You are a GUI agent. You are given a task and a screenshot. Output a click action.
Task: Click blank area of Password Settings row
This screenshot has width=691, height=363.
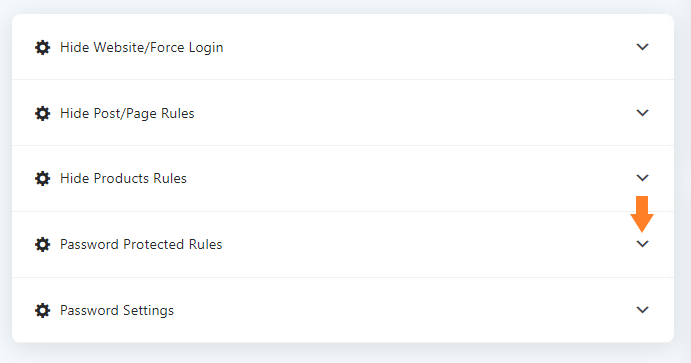pyautogui.click(x=403, y=310)
